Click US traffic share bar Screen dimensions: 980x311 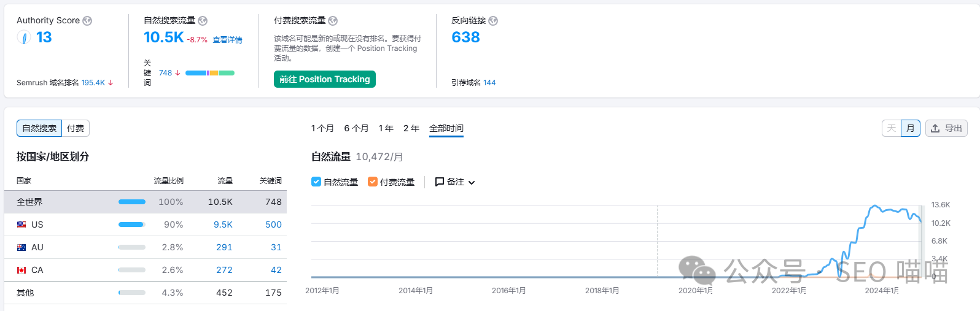(x=132, y=225)
